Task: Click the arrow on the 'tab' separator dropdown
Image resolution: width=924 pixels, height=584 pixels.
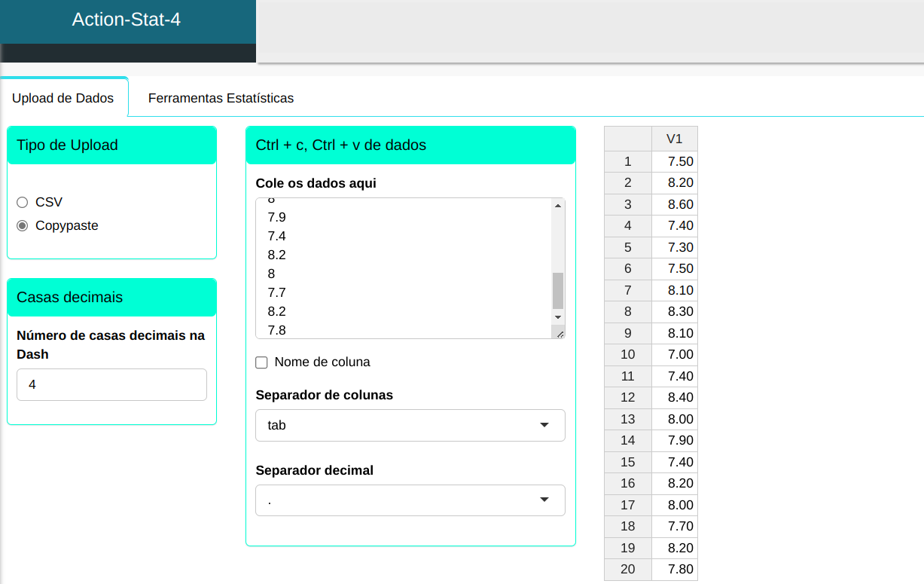Action: (544, 425)
